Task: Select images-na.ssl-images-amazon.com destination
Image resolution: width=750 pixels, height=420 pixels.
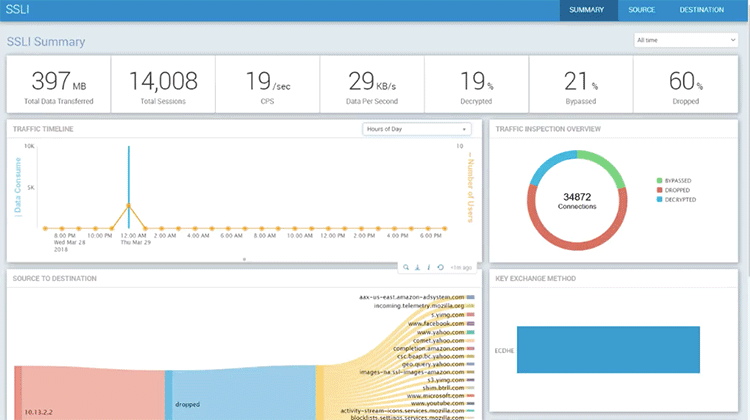Action: pyautogui.click(x=412, y=372)
